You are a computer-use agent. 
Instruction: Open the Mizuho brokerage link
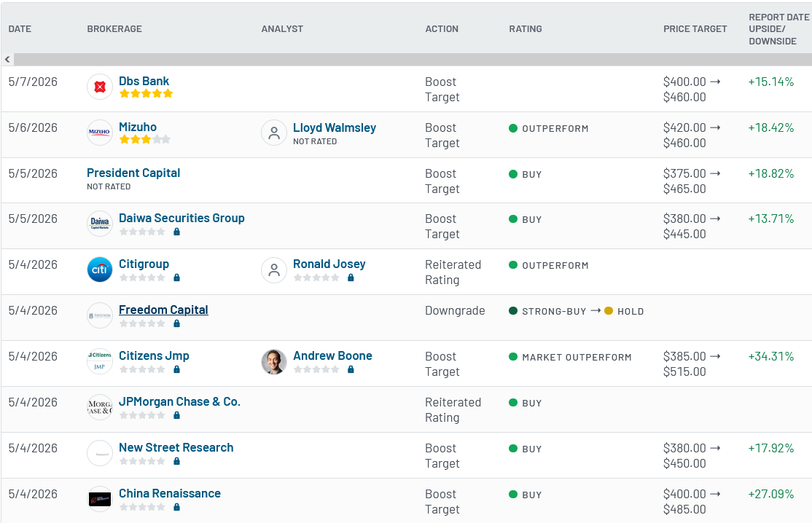tap(138, 127)
